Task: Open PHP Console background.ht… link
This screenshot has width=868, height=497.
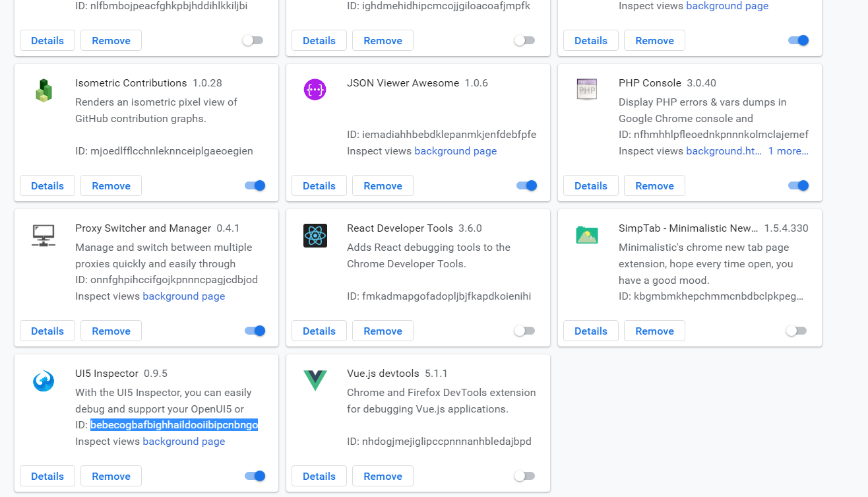Action: point(724,151)
